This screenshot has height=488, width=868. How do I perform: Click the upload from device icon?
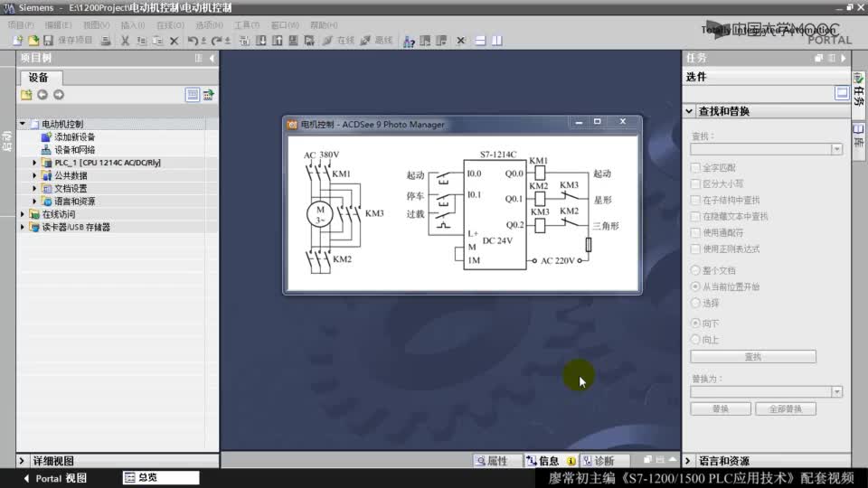point(278,41)
